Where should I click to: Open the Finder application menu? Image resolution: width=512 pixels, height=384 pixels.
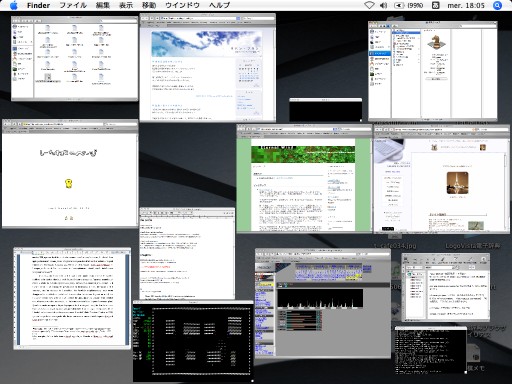tap(38, 5)
